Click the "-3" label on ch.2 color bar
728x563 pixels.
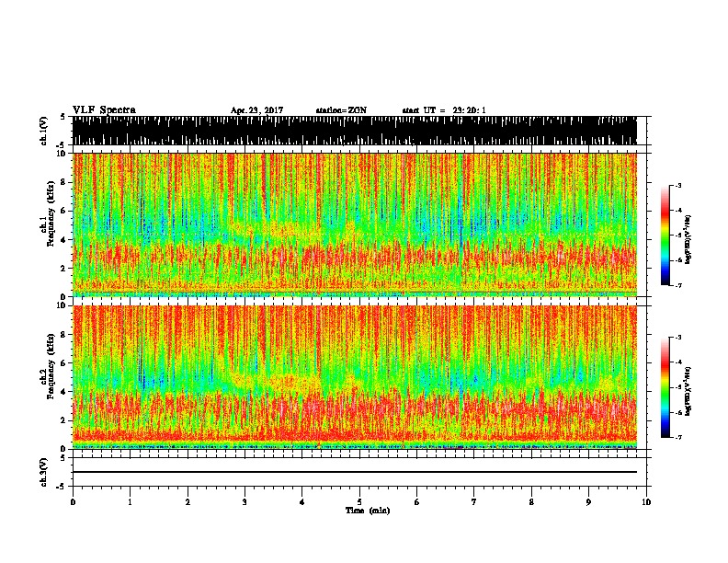[677, 338]
